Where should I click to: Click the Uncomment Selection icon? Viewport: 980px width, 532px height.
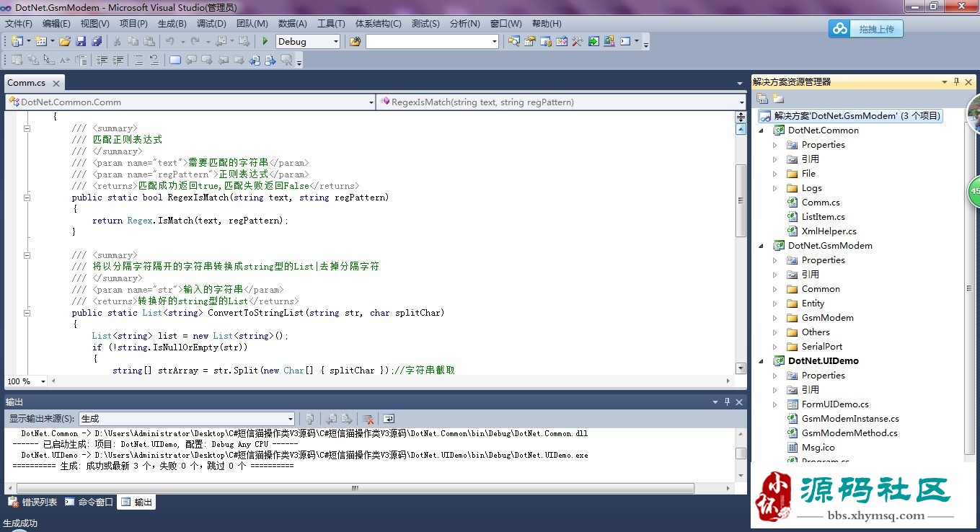pos(154,60)
